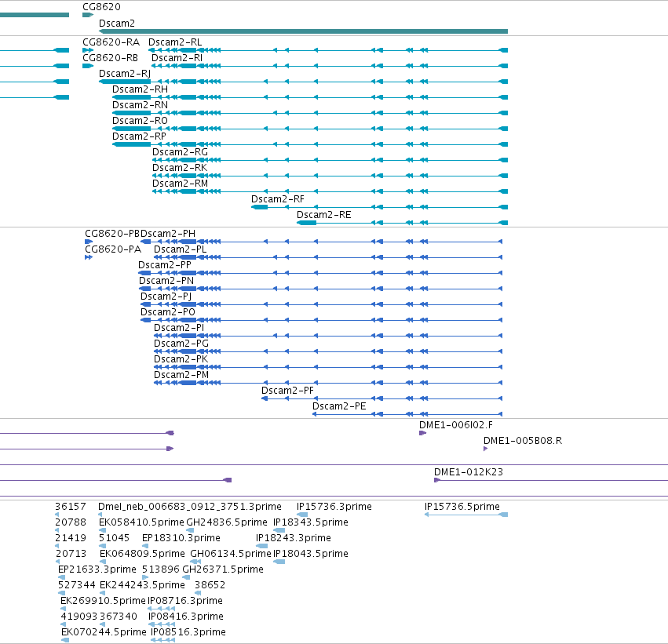Pick the Dscam2-RG transcript label

tap(181, 152)
